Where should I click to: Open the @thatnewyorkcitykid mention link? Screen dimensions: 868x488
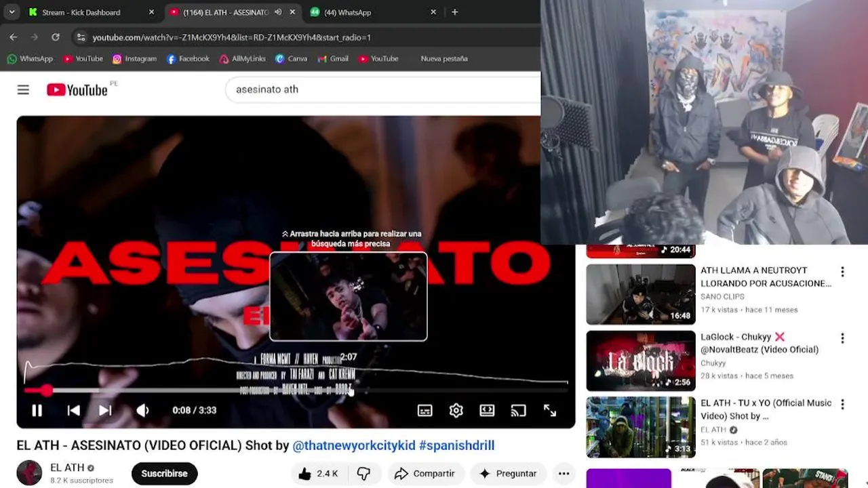[x=353, y=445]
